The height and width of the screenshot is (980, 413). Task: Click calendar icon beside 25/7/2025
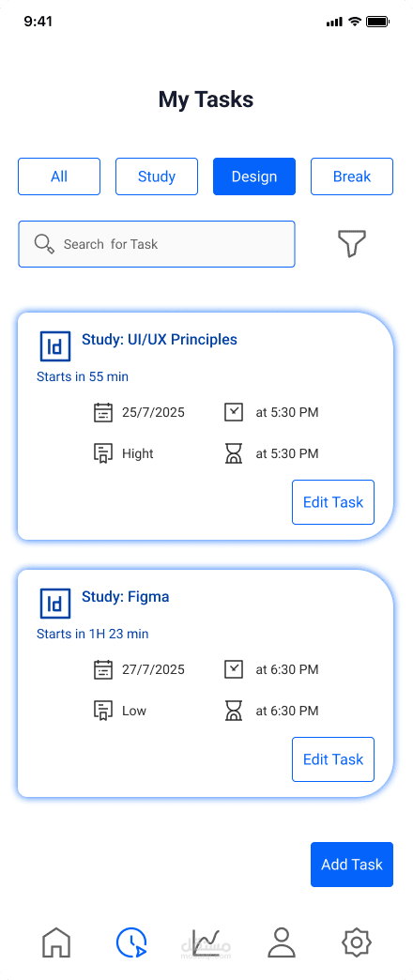point(103,412)
